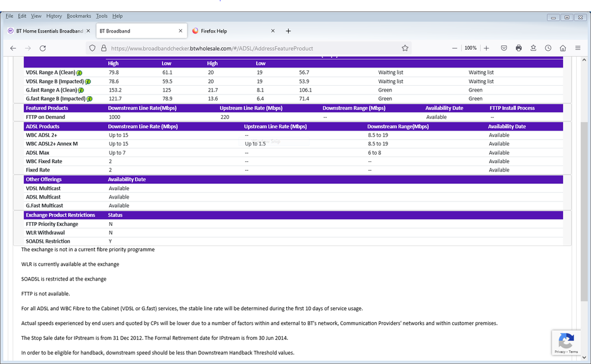This screenshot has width=591, height=364.
Task: Click the browser Back arrow button
Action: [x=13, y=48]
